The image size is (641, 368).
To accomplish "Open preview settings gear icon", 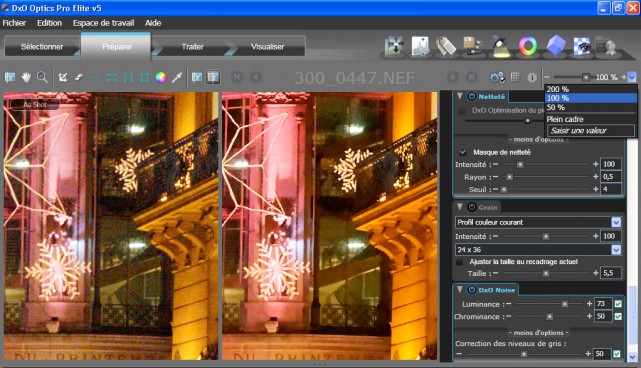I will click(x=497, y=77).
